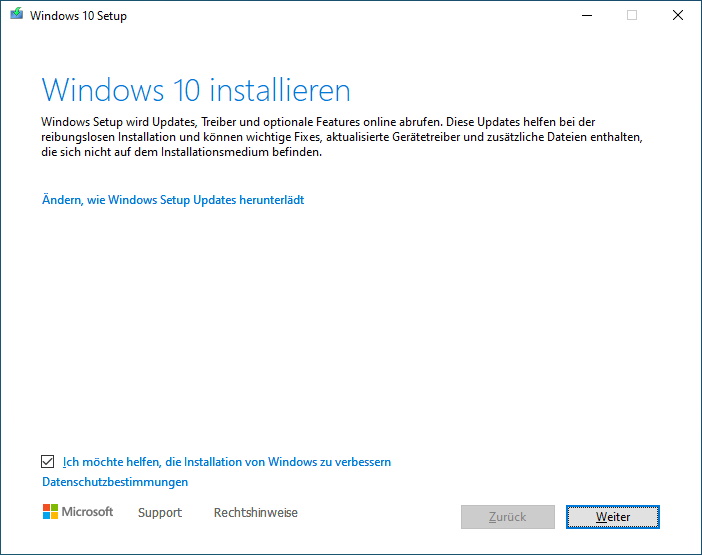
Task: Click the word 'Installationsmedium' in the description
Action: tap(214, 152)
